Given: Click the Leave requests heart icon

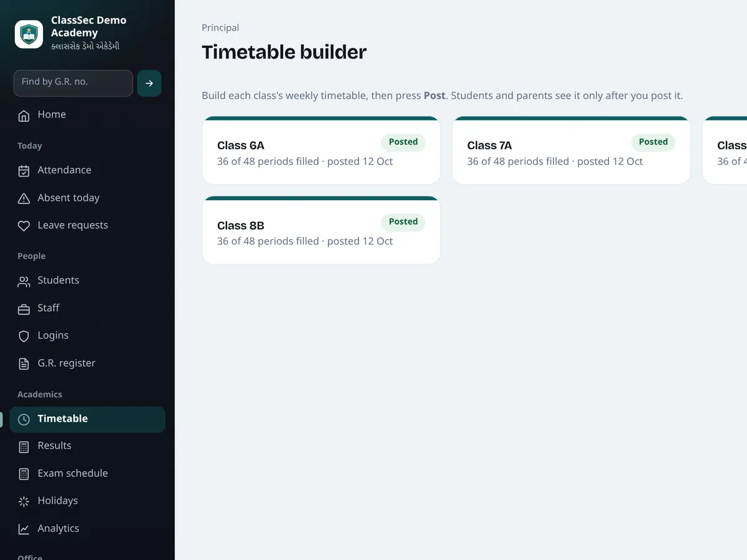Looking at the screenshot, I should 24,226.
